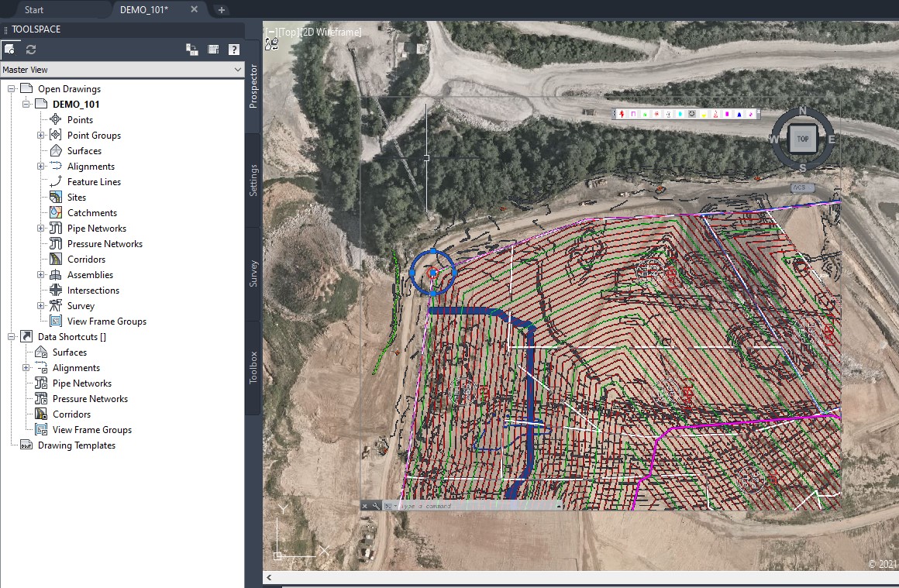Select the red lightning icon on the floating toolbar

[622, 114]
